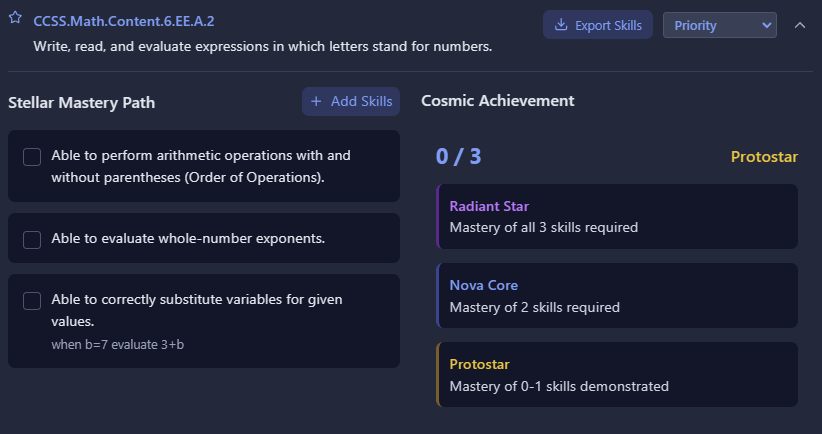Screen dimensions: 822x434
Task: Click the download icon in Export Skills
Action: [x=561, y=25]
